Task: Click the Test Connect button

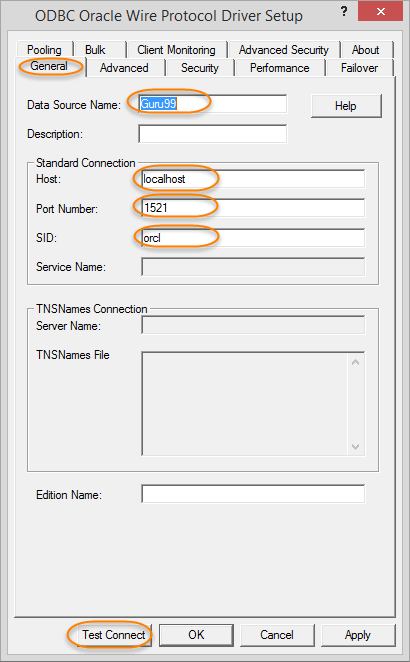Action: point(111,635)
